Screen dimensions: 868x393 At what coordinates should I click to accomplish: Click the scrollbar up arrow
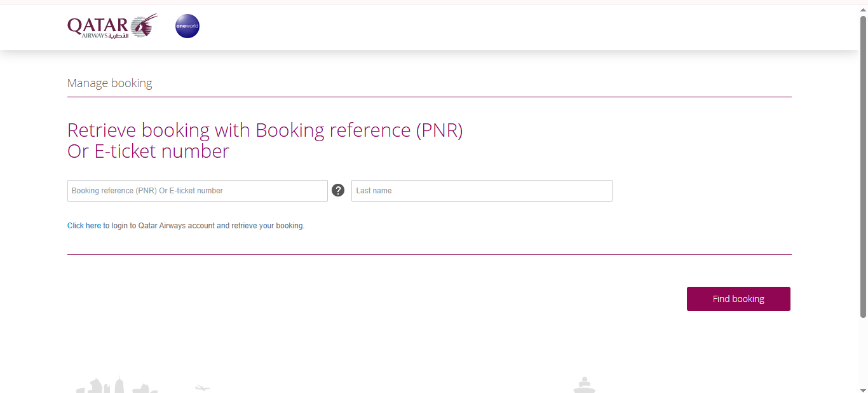click(x=863, y=10)
